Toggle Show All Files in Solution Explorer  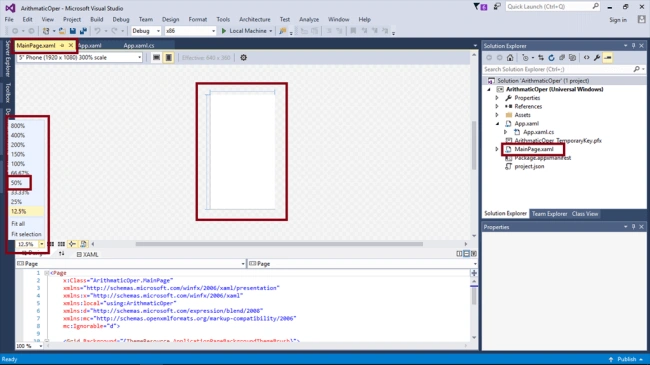[x=572, y=58]
